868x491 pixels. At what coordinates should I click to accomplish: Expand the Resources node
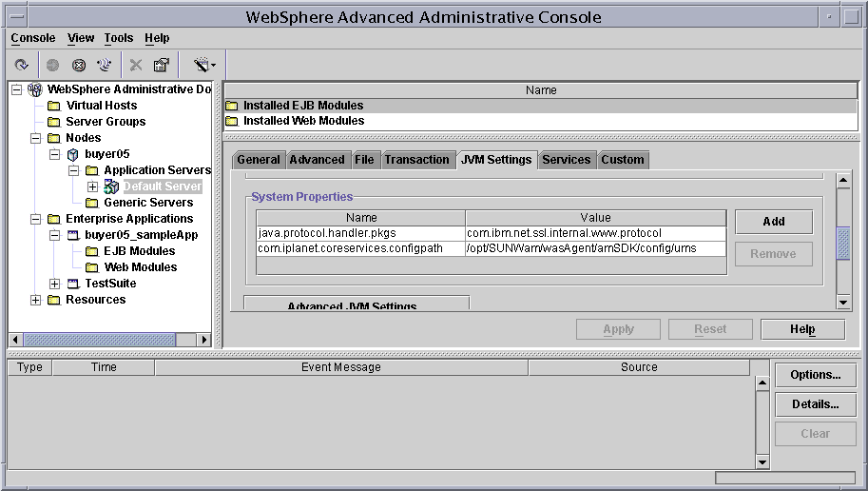35,300
